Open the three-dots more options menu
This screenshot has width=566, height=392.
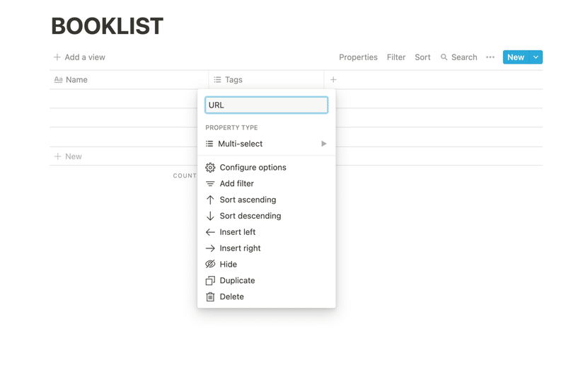490,57
